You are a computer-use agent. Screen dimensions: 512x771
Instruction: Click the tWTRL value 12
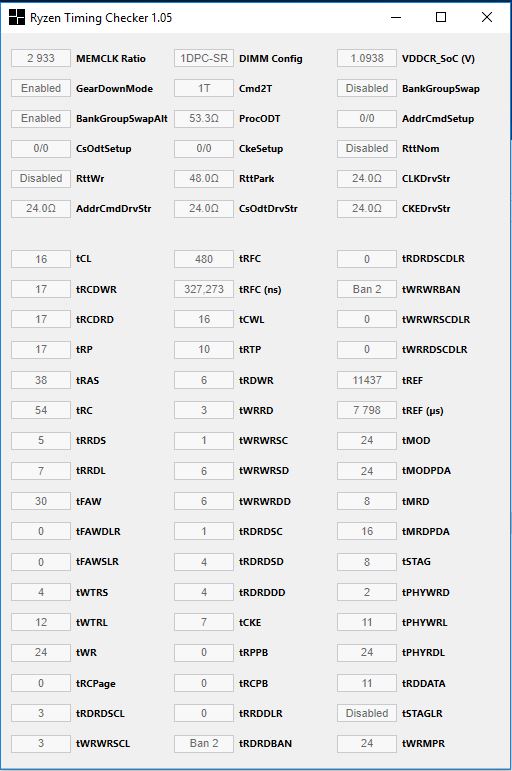point(41,622)
